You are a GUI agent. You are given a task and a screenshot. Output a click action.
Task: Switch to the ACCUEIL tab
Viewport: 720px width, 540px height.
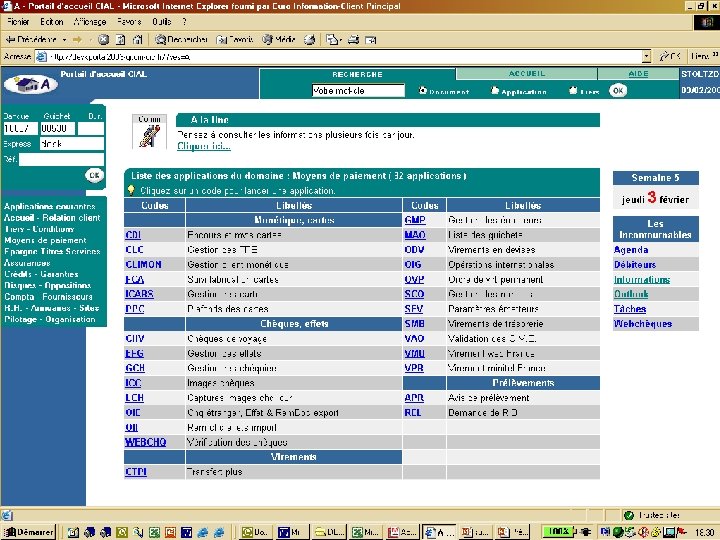[x=527, y=74]
